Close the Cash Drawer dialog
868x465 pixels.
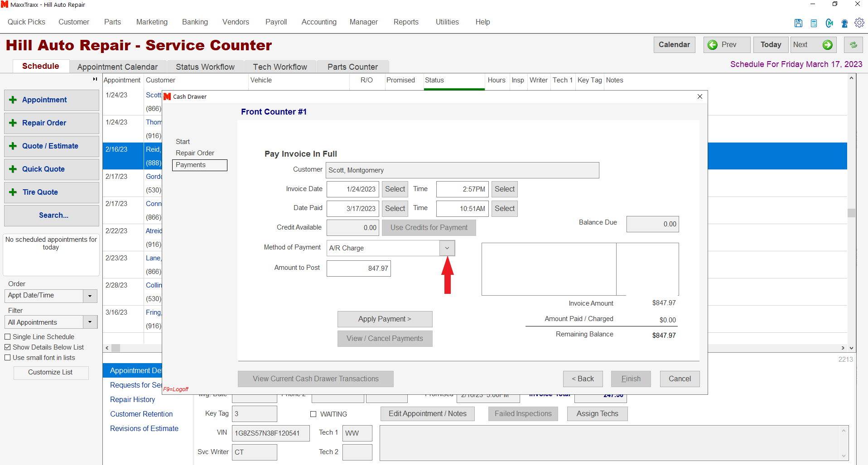click(700, 96)
